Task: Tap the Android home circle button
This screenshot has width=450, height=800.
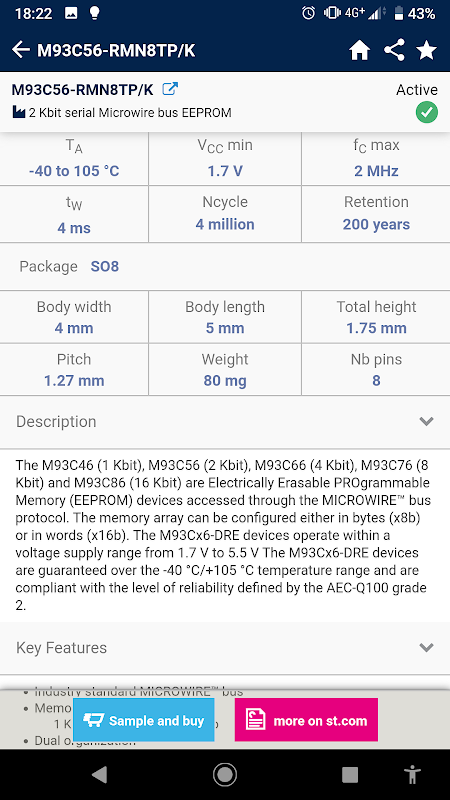Action: [224, 774]
